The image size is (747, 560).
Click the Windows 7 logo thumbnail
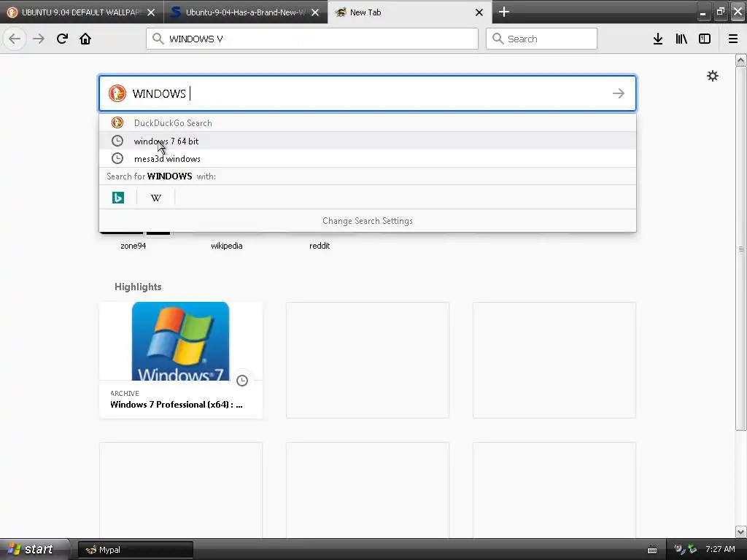click(181, 341)
